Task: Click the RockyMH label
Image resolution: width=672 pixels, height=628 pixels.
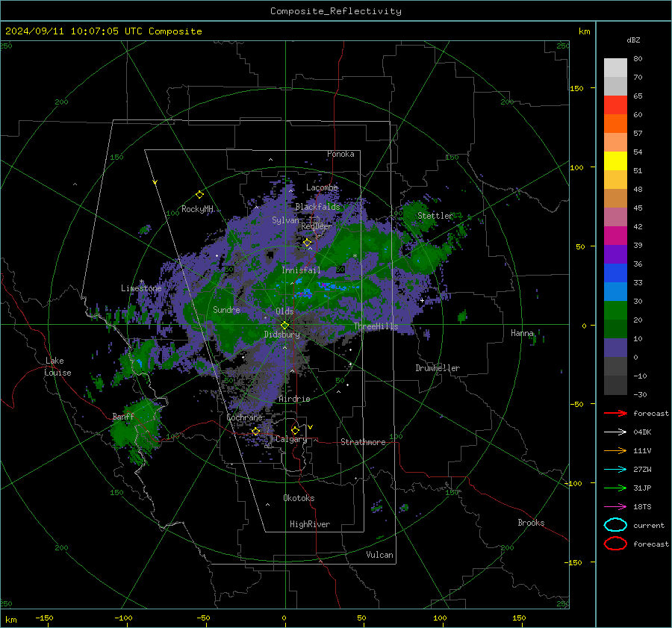Action: click(x=197, y=209)
